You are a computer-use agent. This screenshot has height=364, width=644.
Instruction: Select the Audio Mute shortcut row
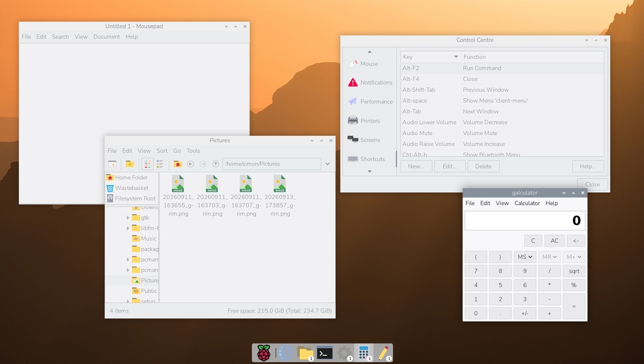502,133
